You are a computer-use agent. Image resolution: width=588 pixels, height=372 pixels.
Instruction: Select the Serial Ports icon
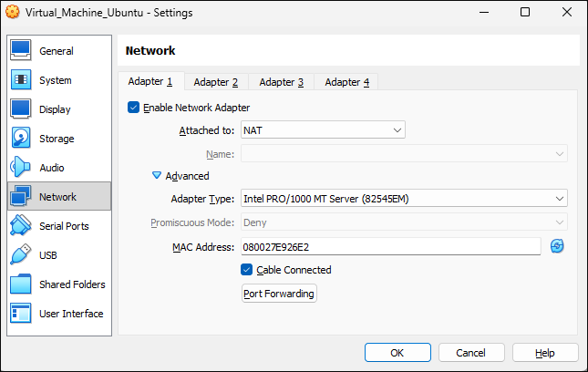click(21, 226)
